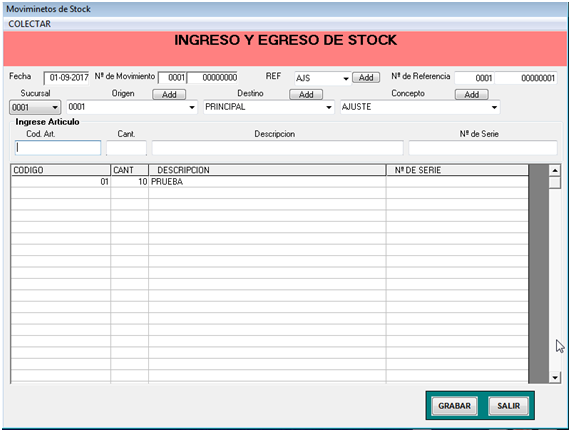
Task: Click the Nº de Serie input field
Action: point(483,148)
